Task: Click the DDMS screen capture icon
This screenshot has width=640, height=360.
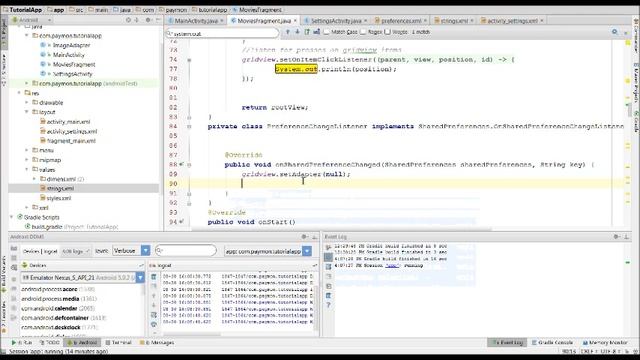Action: click(14, 248)
